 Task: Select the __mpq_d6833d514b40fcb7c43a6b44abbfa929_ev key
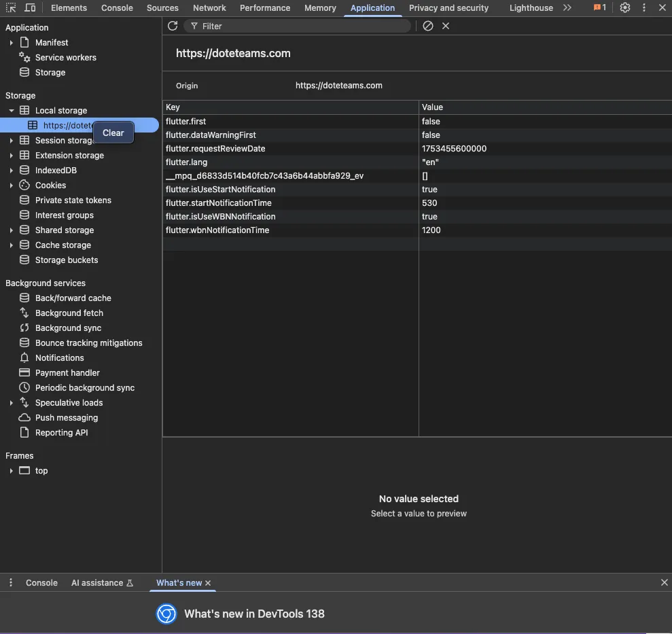(x=264, y=176)
